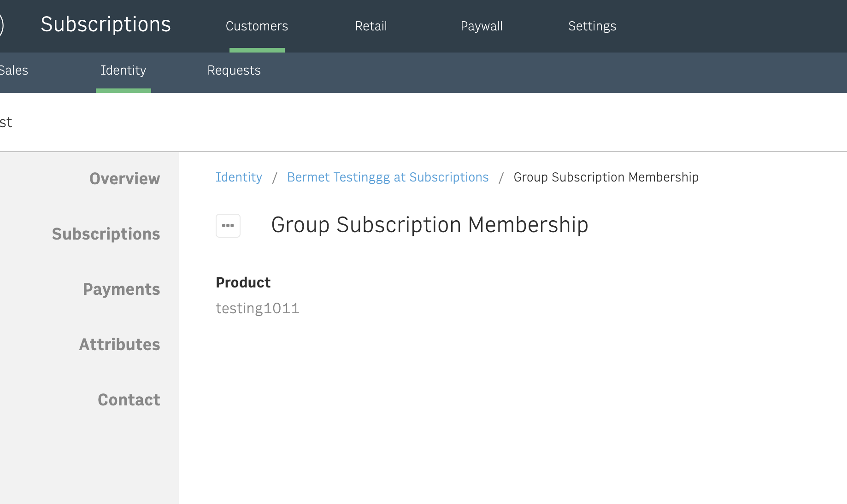Viewport: 847px width, 504px height.
Task: Show the Overview sidebar section
Action: coord(124,179)
